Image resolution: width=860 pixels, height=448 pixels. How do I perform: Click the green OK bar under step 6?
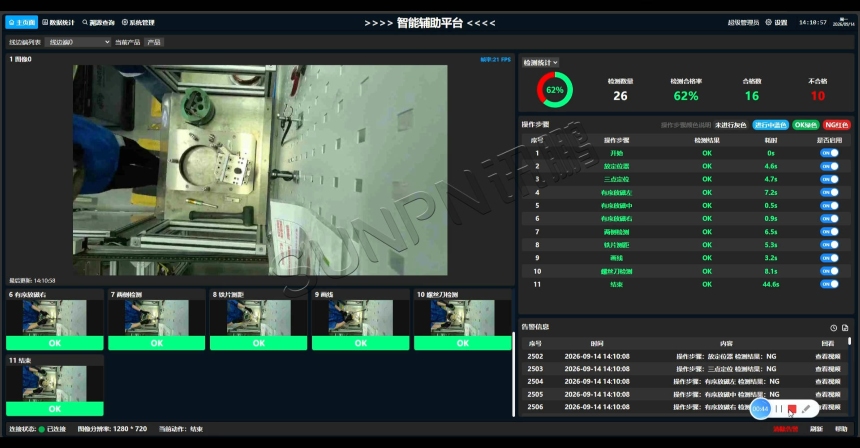point(54,343)
